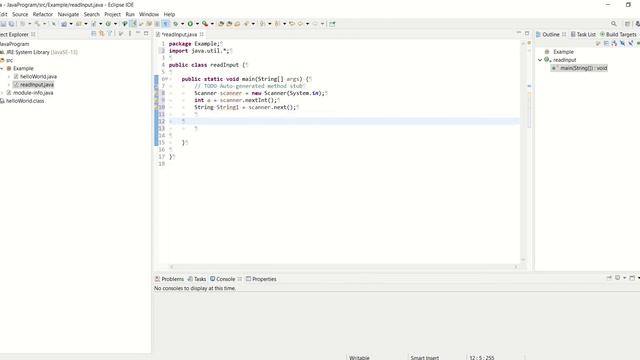The image size is (640, 360).
Task: Open the Refactor menu
Action: [43, 14]
